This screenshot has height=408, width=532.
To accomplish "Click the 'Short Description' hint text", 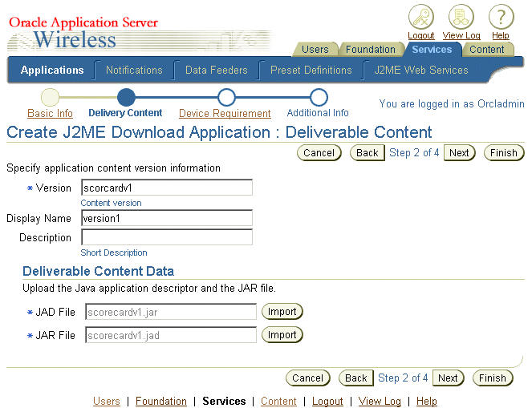I will tap(114, 252).
